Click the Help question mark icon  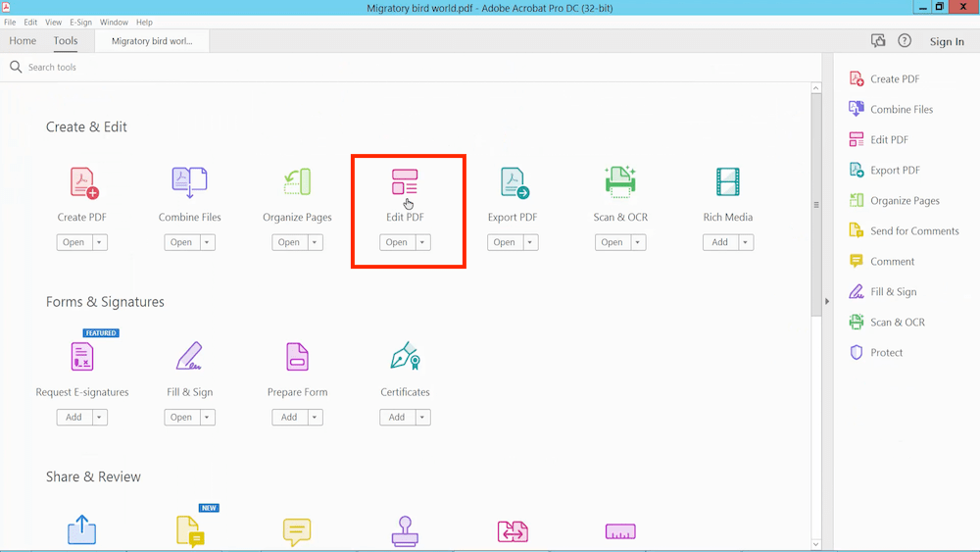905,40
